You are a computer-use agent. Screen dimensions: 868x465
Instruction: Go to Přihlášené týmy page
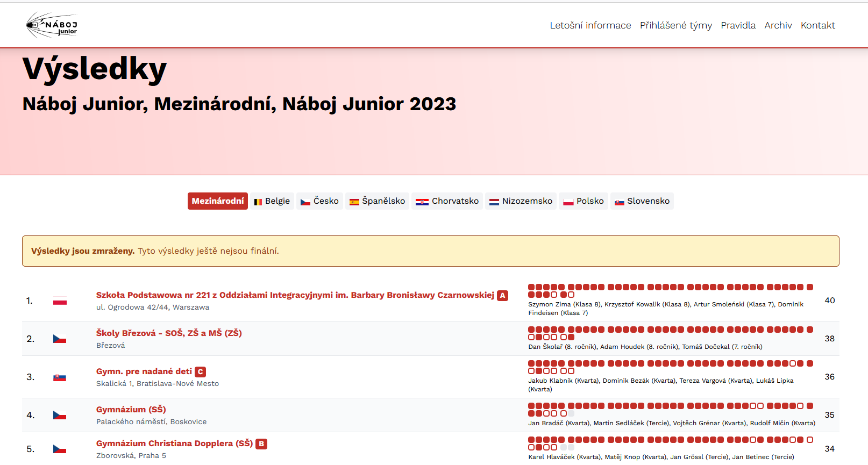click(676, 25)
